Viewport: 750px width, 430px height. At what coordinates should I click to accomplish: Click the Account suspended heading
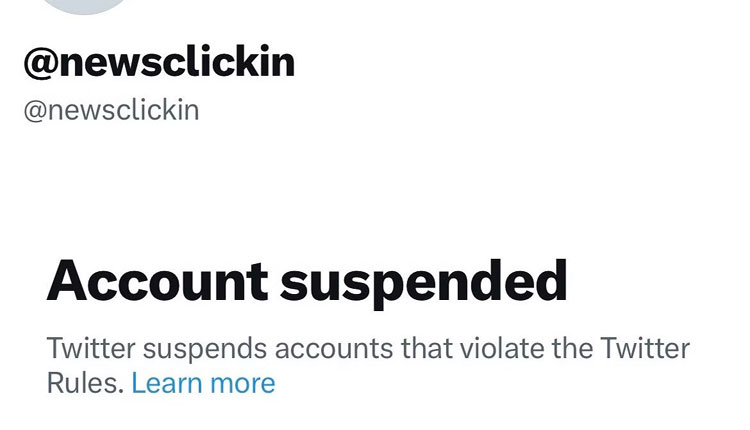(307, 281)
